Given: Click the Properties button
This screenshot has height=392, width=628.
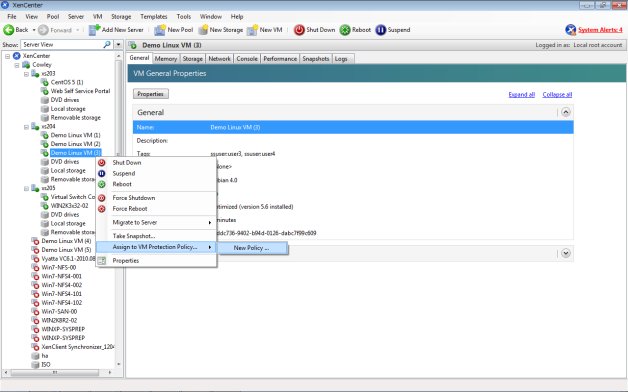Looking at the screenshot, I should coord(151,94).
